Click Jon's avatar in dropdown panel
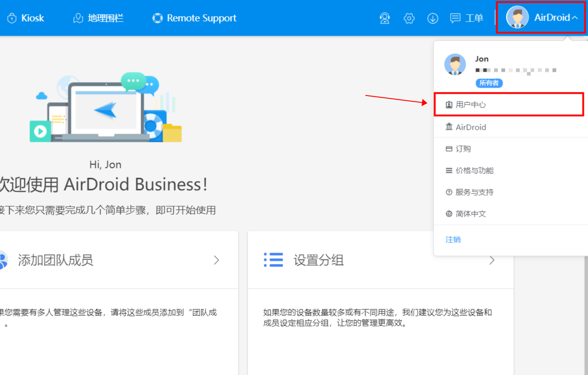The width and height of the screenshot is (588, 375). coord(455,64)
